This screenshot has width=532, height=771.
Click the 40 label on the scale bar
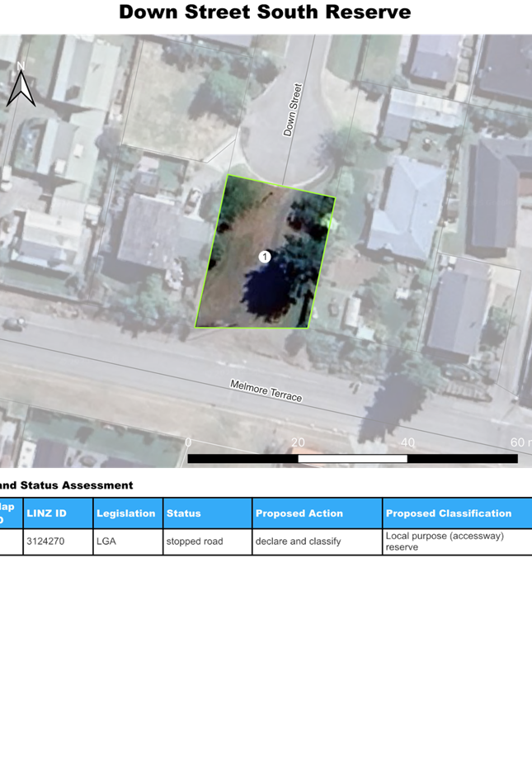click(407, 443)
